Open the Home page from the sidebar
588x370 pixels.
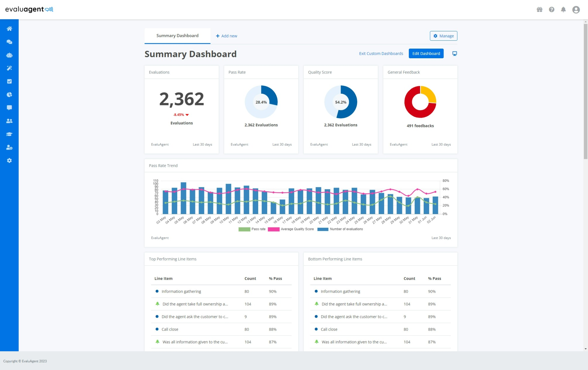coord(9,29)
